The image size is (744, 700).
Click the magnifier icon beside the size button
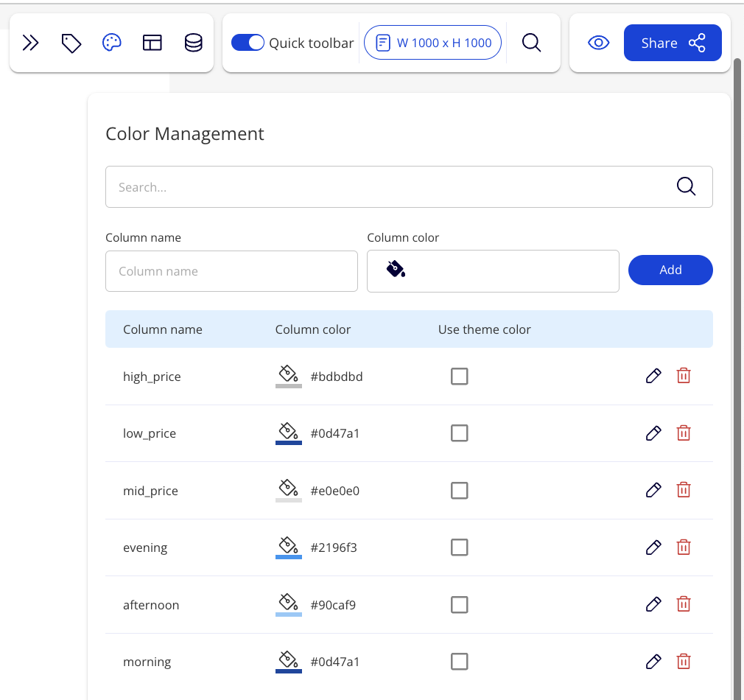(531, 43)
